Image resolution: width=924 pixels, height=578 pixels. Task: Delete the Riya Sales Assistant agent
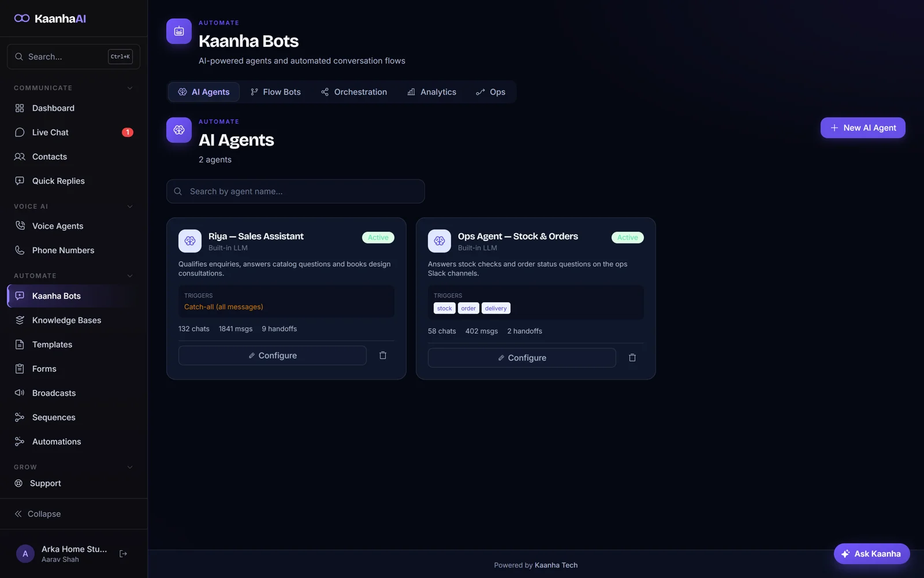click(x=383, y=355)
